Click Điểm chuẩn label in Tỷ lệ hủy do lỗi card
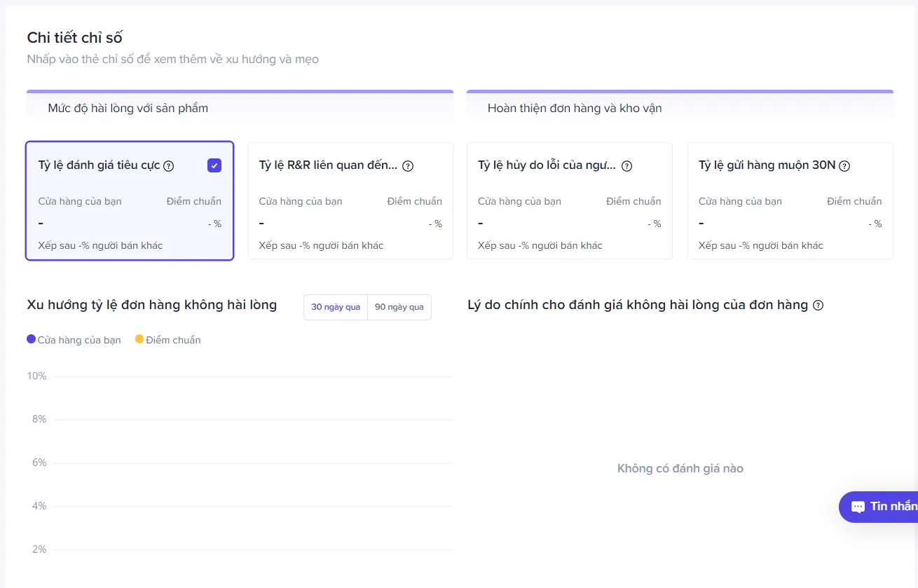The width and height of the screenshot is (918, 588). 633,201
